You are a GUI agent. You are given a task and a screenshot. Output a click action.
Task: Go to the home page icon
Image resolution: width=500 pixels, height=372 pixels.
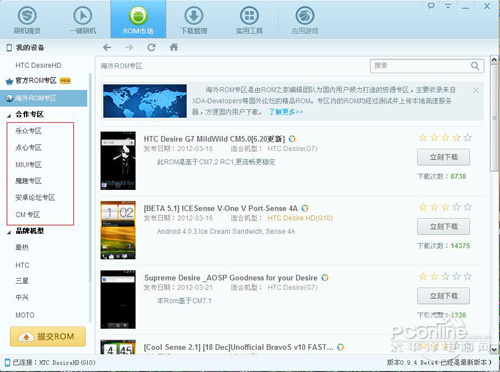coord(174,47)
